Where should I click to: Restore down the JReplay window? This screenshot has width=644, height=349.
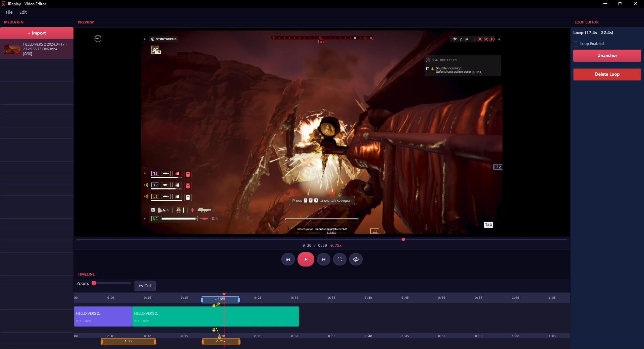620,4
